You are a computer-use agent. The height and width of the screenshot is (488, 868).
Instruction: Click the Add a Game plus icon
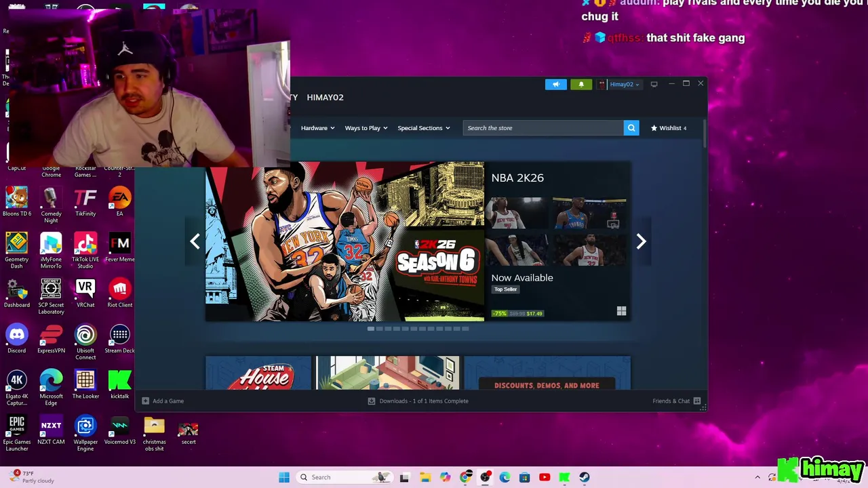145,401
